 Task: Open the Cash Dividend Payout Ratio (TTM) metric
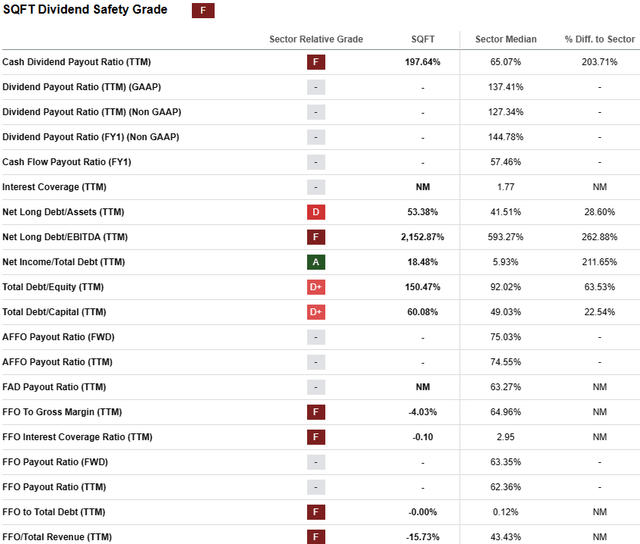77,62
